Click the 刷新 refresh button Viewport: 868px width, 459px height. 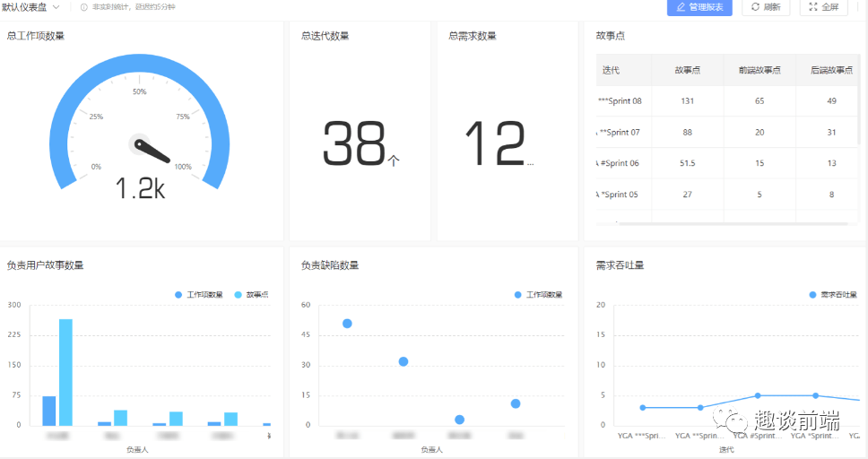(x=765, y=7)
